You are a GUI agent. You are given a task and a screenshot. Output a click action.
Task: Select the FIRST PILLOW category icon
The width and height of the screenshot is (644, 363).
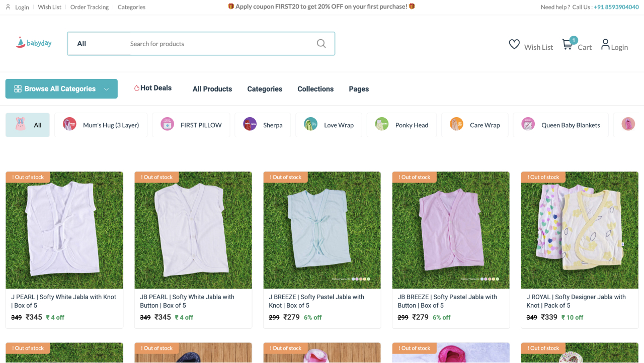[167, 124]
